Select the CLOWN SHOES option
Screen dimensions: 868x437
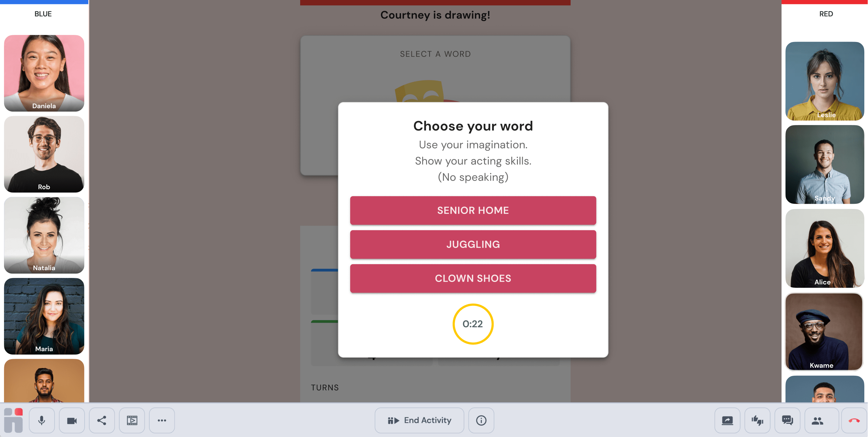pos(473,279)
